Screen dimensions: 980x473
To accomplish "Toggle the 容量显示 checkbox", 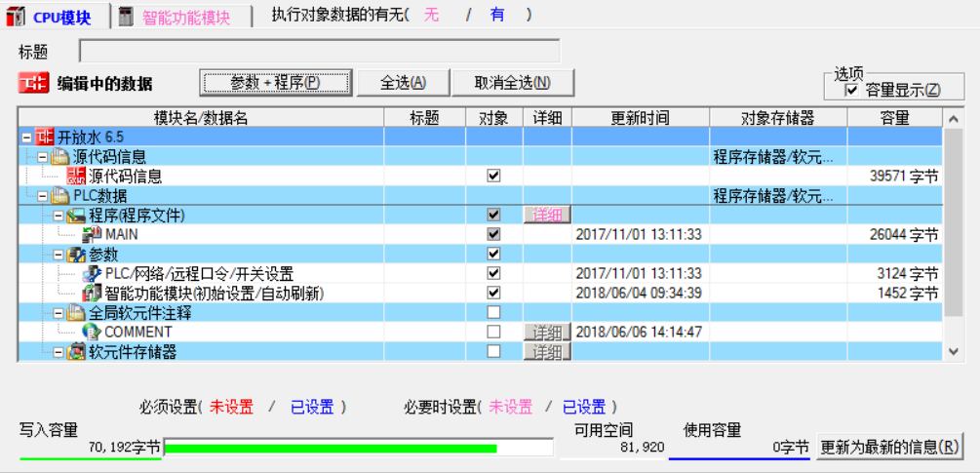I will (x=851, y=90).
